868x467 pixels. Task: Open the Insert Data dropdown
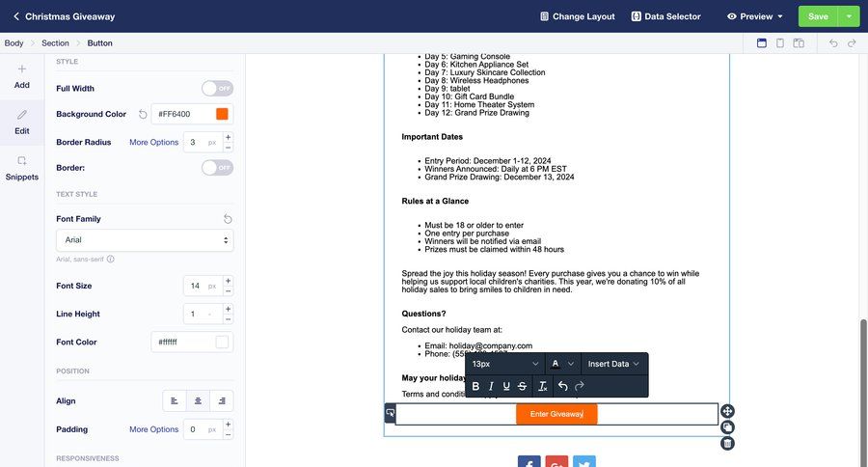click(x=613, y=364)
